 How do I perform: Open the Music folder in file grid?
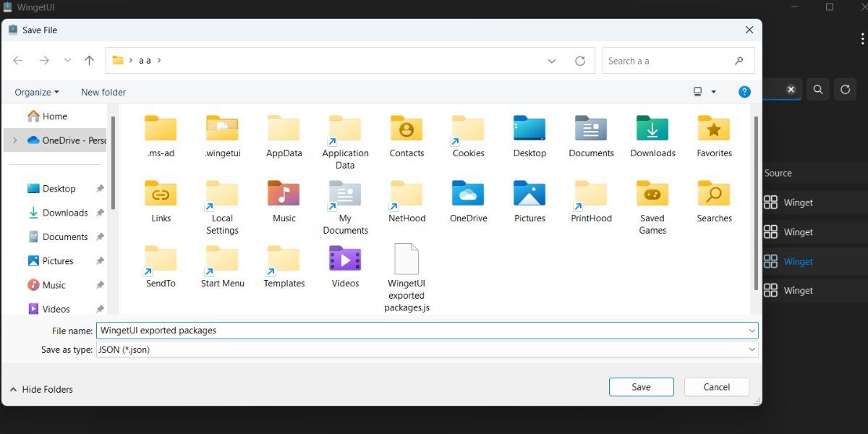point(284,202)
